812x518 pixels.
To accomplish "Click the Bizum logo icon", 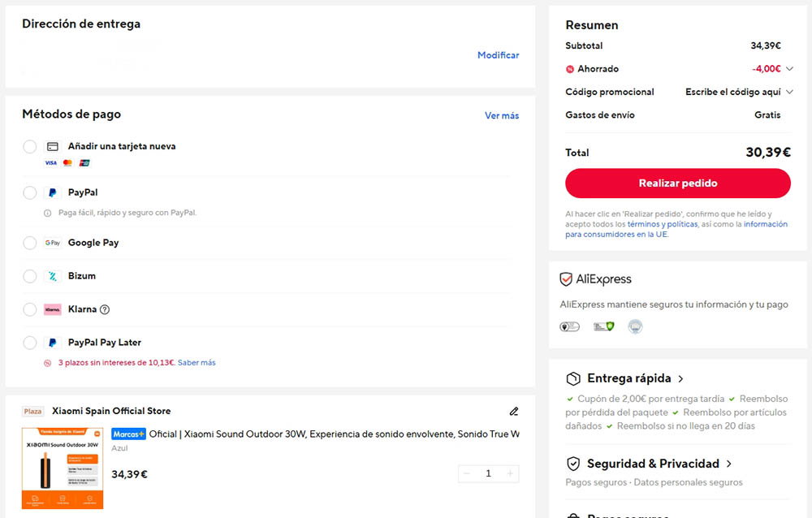I will (x=52, y=276).
